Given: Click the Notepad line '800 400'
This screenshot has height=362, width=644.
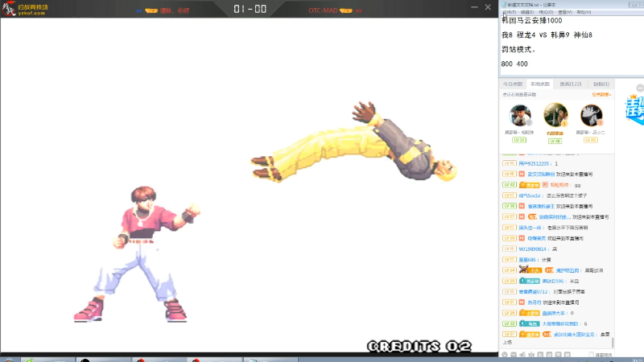Looking at the screenshot, I should point(514,64).
